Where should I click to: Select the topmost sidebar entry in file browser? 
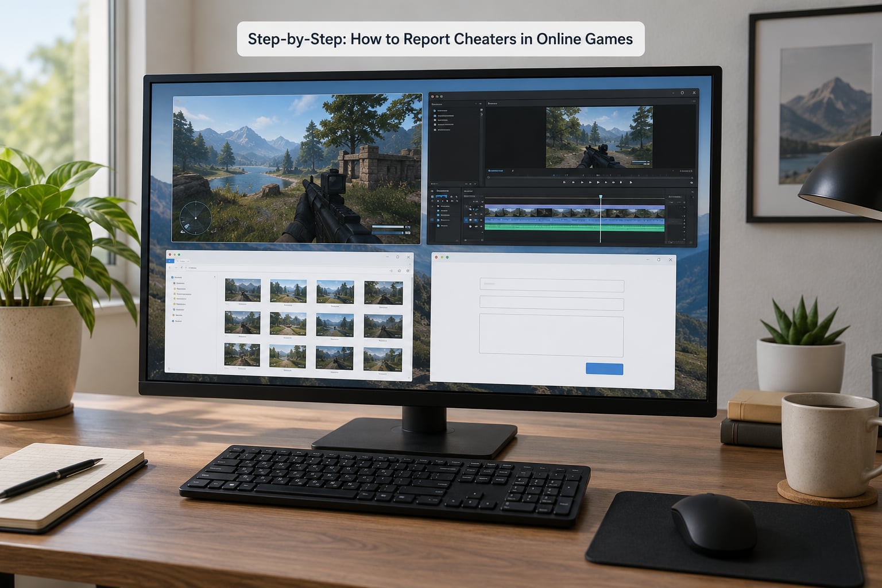point(176,277)
